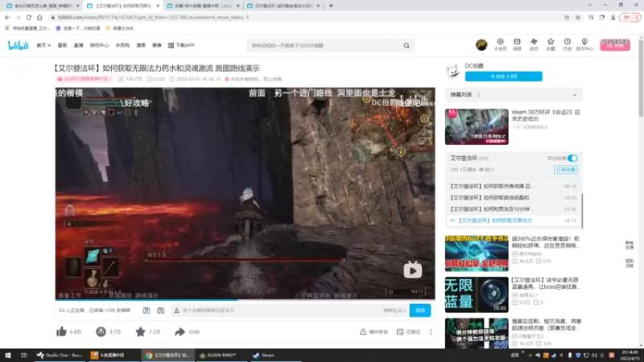Click the play overlay icon on video

(412, 270)
